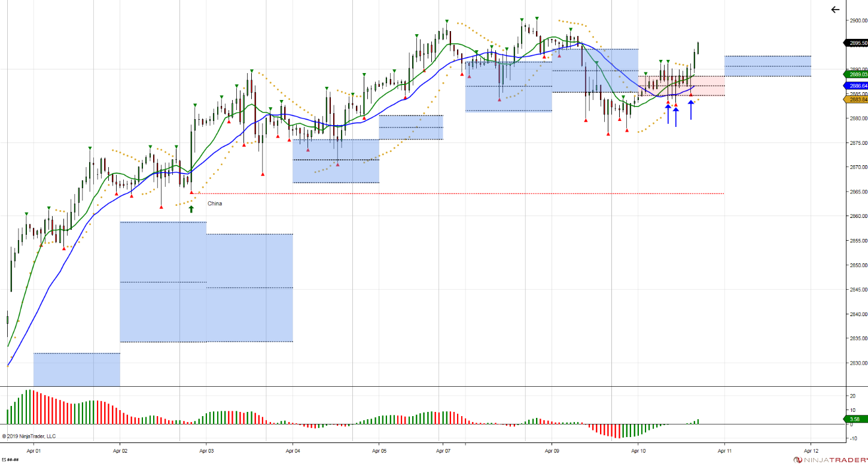Select the green up arrow marker beside China
Image resolution: width=868 pixels, height=464 pixels.
point(191,209)
